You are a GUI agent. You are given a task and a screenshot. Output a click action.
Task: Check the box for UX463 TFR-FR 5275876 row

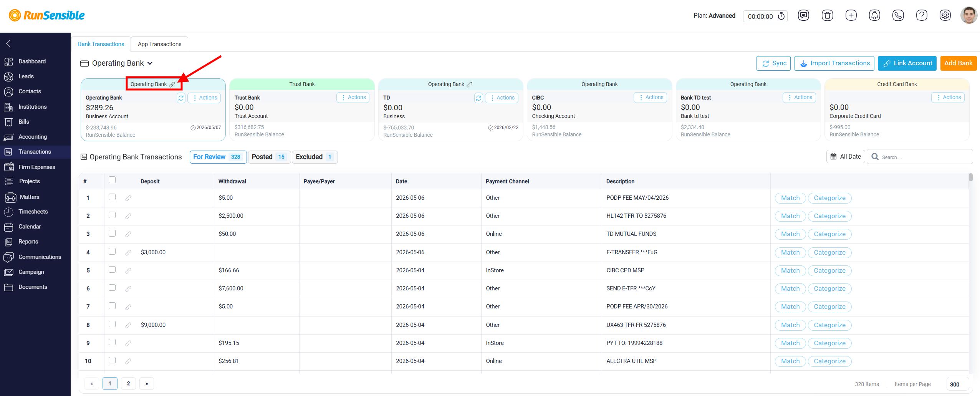point(112,324)
